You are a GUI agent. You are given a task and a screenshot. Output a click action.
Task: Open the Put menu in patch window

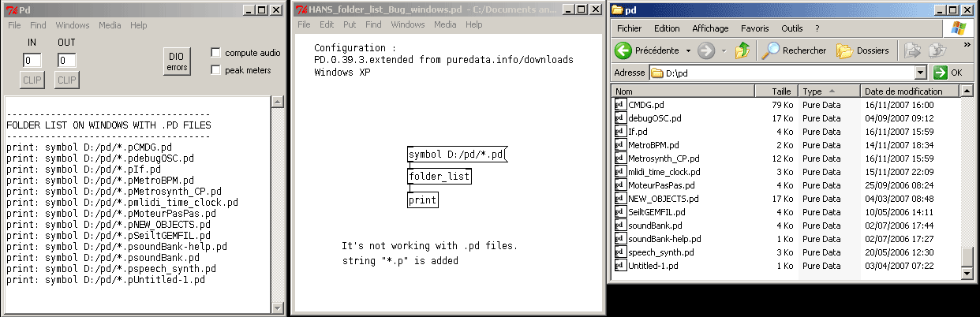tap(349, 24)
